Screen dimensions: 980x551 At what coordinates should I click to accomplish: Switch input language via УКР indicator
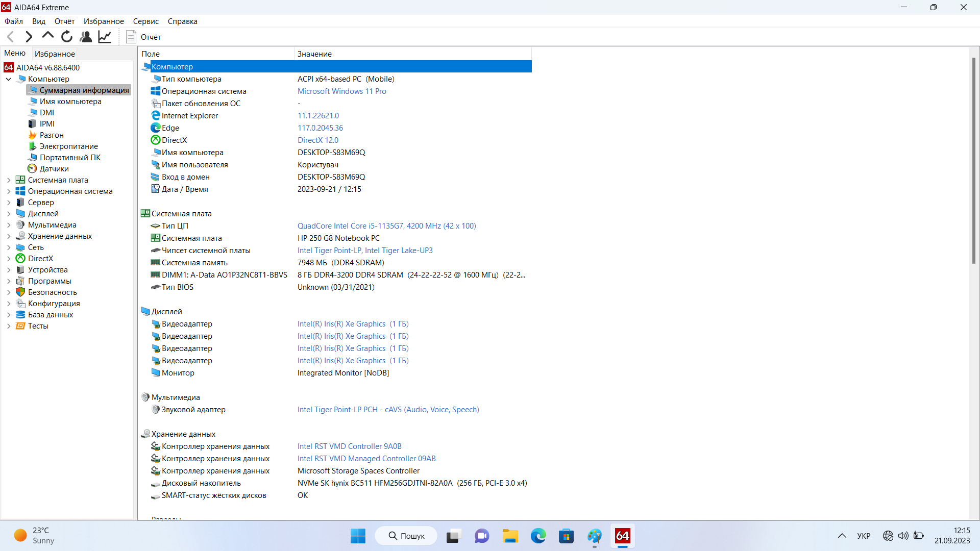coord(864,536)
